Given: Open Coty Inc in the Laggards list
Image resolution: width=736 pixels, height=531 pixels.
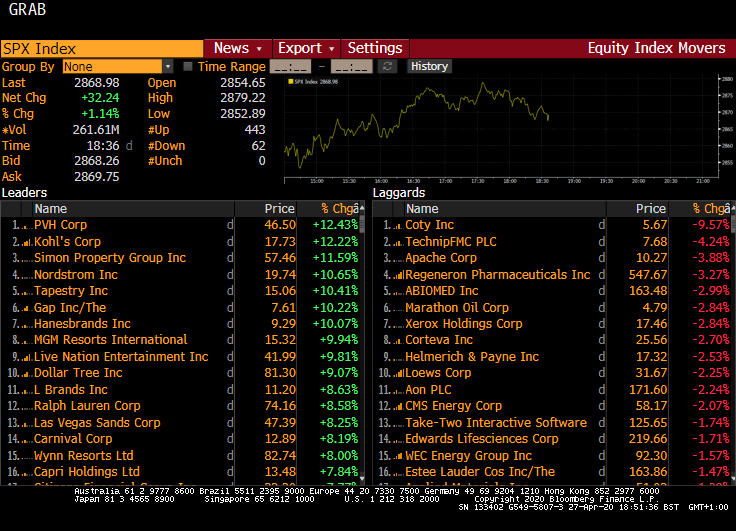Looking at the screenshot, I should [x=430, y=225].
